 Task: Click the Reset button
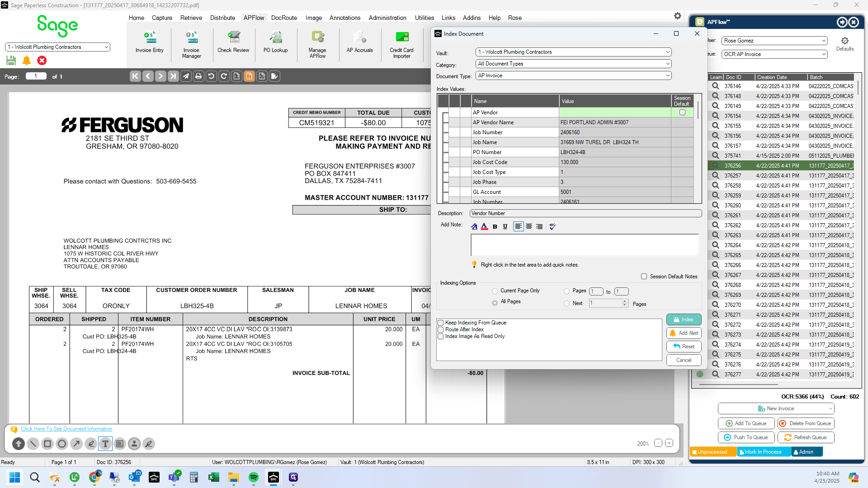[684, 347]
